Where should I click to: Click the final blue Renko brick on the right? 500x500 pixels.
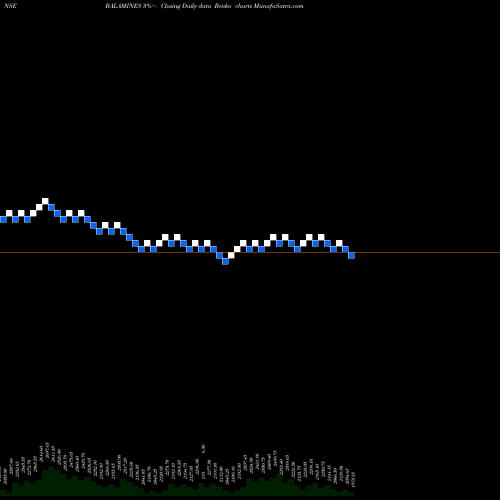click(x=351, y=255)
